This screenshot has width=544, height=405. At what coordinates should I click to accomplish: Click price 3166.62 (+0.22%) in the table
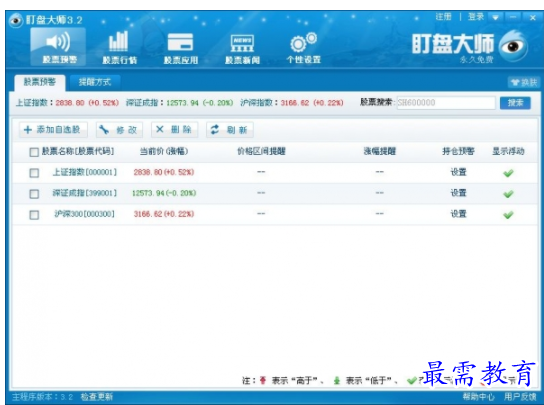point(164,214)
